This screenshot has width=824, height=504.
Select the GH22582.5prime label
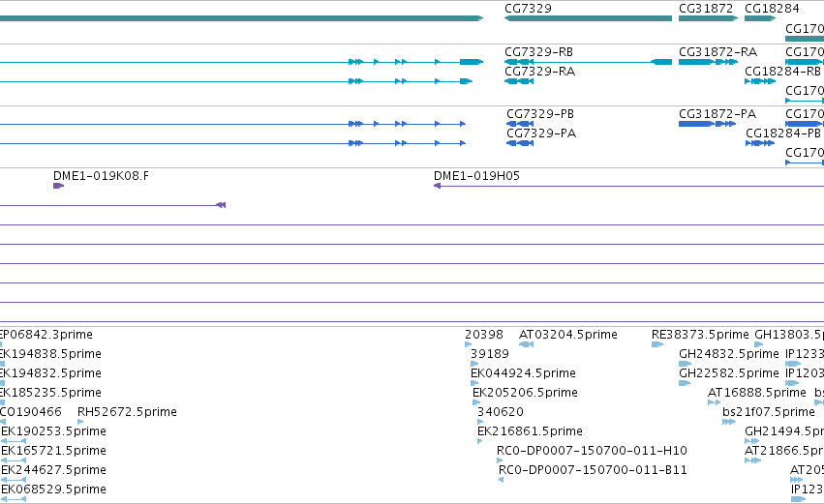point(729,373)
